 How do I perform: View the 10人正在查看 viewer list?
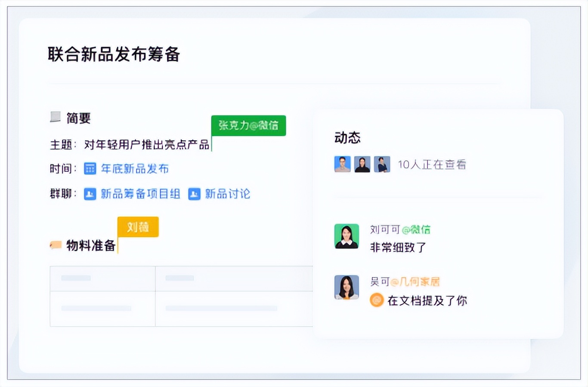pyautogui.click(x=433, y=164)
